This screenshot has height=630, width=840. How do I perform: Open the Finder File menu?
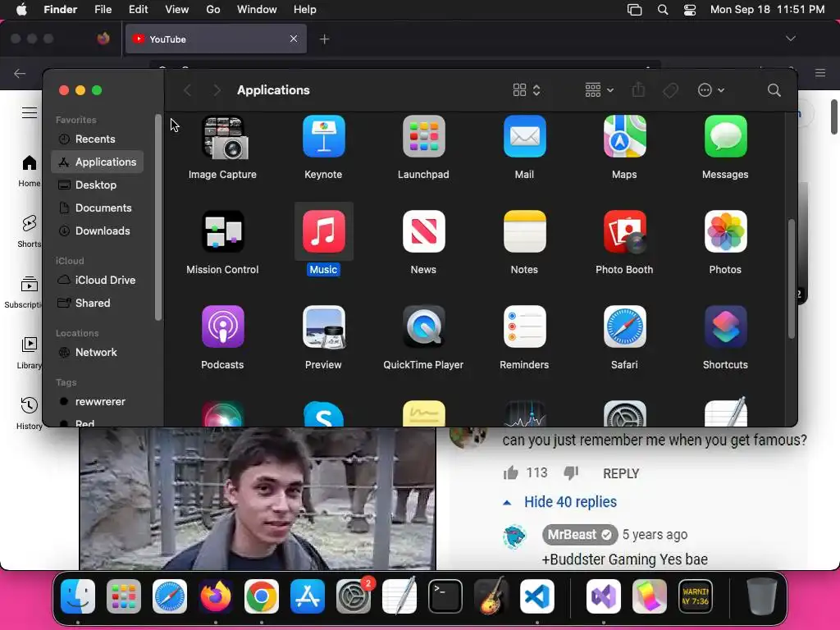pos(103,10)
